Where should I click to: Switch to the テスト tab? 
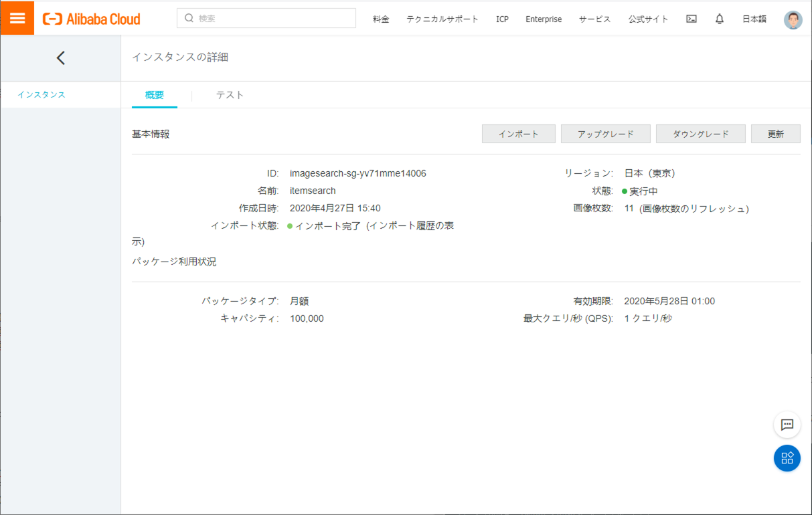click(230, 95)
